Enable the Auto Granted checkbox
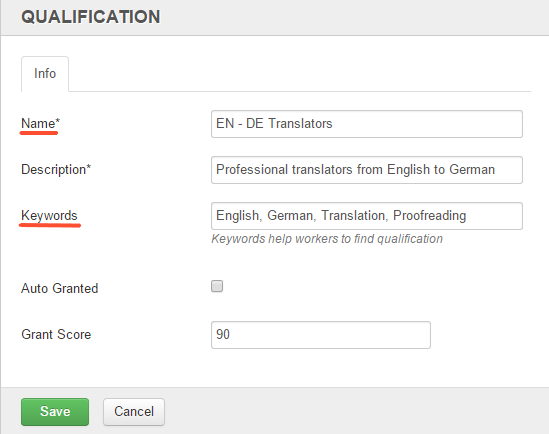 click(x=217, y=286)
